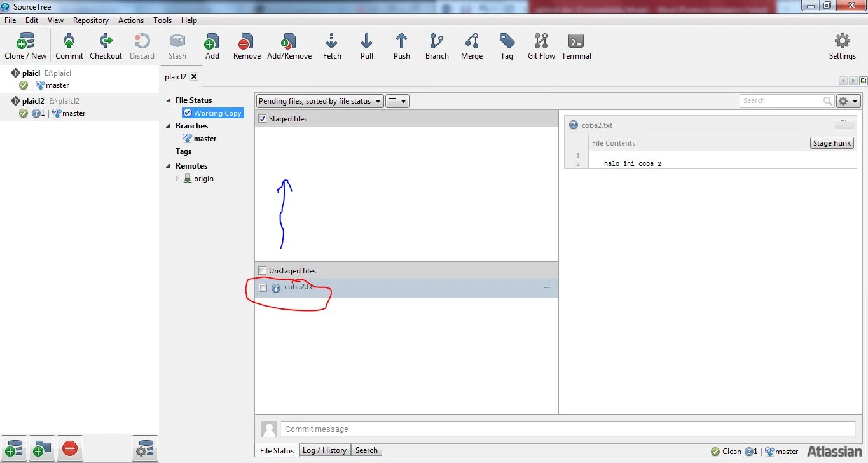868x463 pixels.
Task: Check the Unstaged files checkbox
Action: click(x=263, y=271)
